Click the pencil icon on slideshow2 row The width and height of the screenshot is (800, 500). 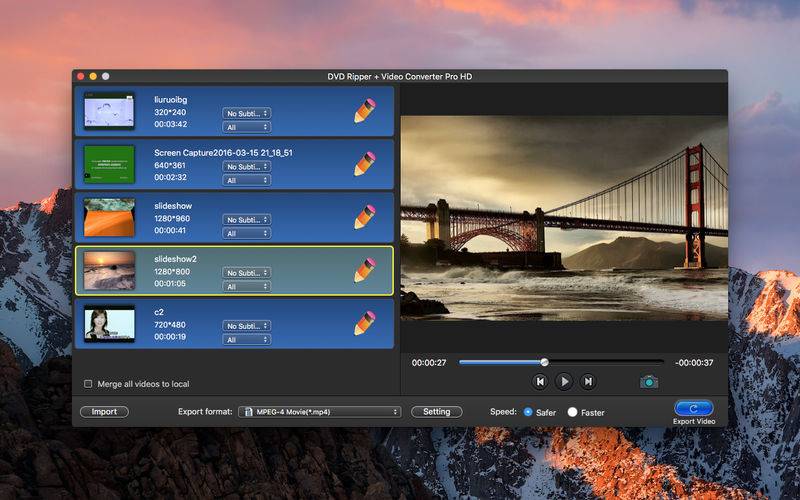[365, 270]
